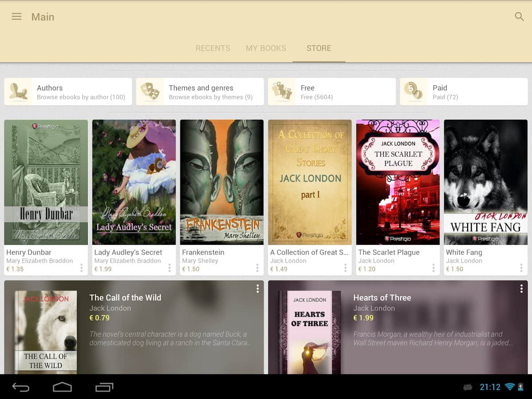Open overflow menu for Frankenstein
The height and width of the screenshot is (399, 532).
(x=257, y=268)
